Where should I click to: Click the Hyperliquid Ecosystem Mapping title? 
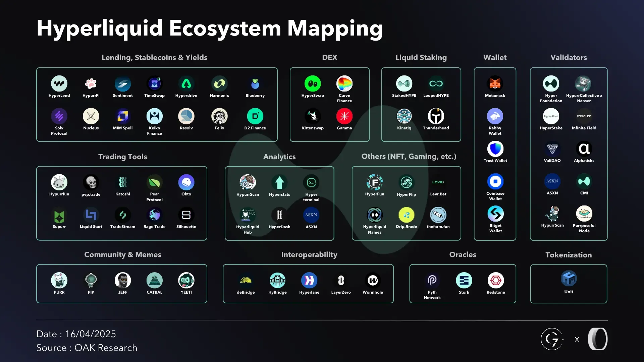209,28
